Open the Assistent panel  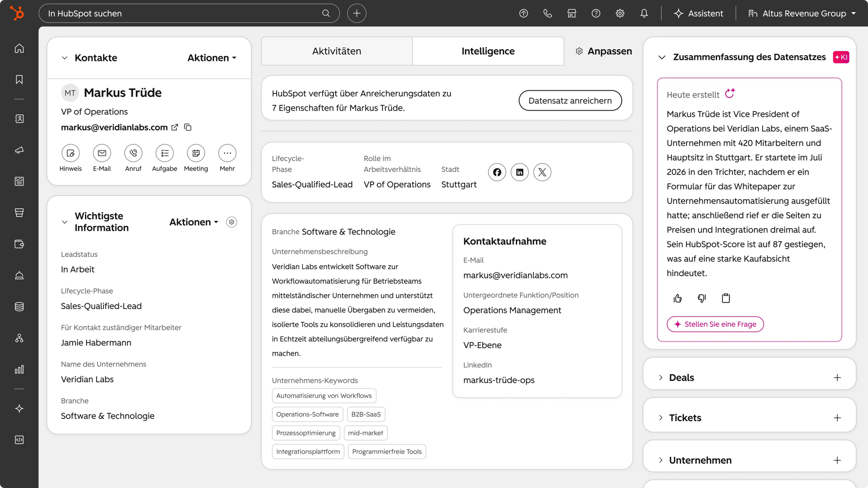click(x=698, y=13)
